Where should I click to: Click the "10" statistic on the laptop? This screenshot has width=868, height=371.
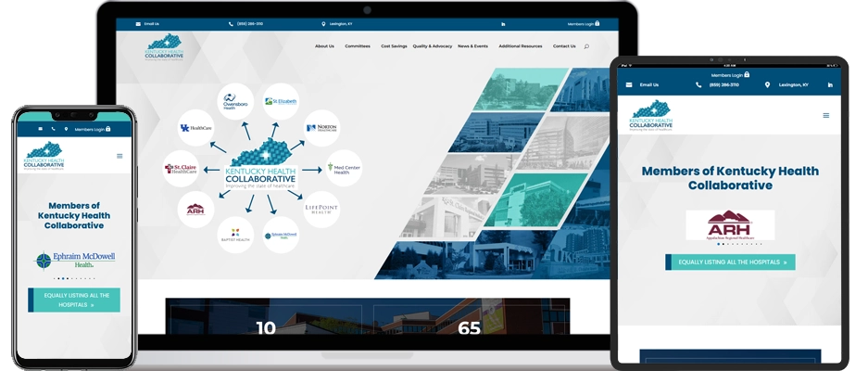click(266, 327)
